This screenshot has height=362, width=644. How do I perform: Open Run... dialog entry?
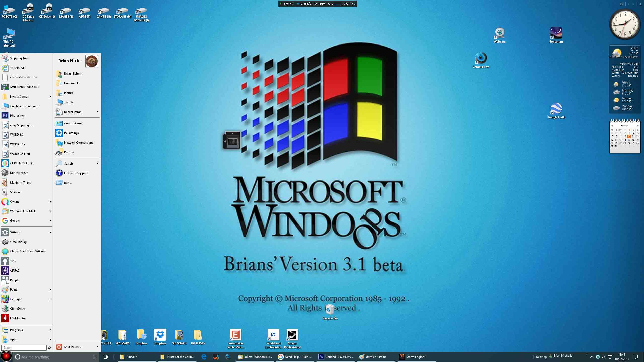click(77, 183)
